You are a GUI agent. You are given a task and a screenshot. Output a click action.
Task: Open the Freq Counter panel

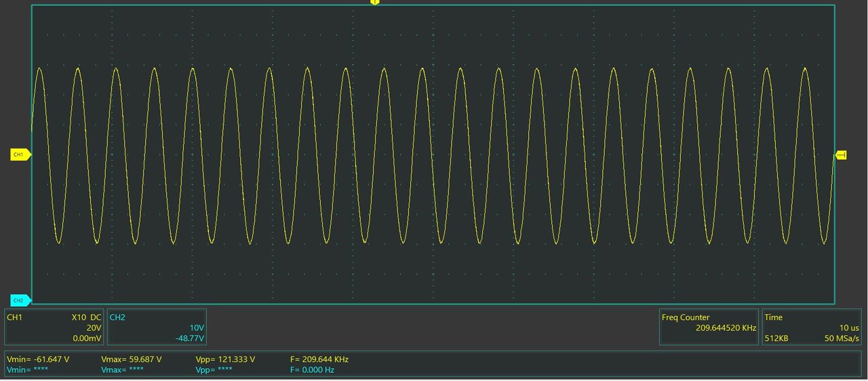coord(709,327)
